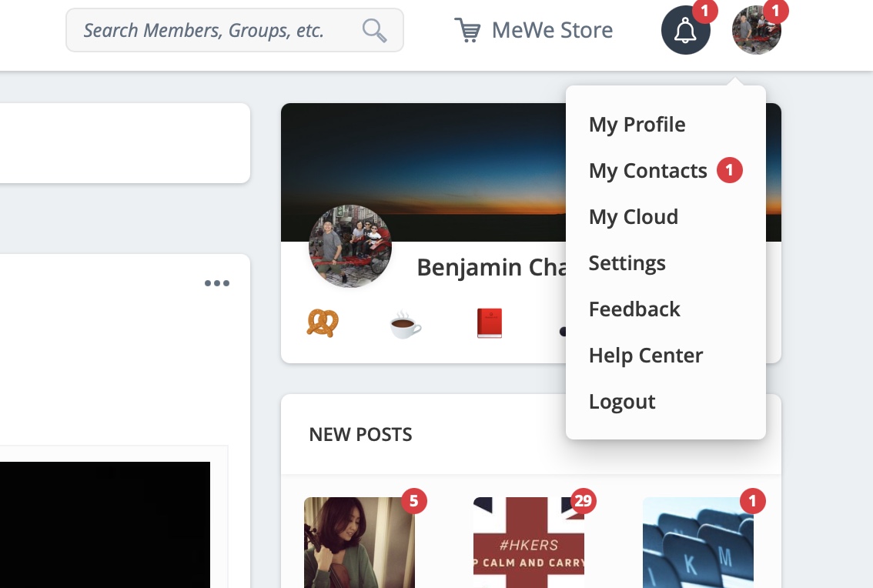873x588 pixels.
Task: Click the red book emoji badge
Action: 490,323
